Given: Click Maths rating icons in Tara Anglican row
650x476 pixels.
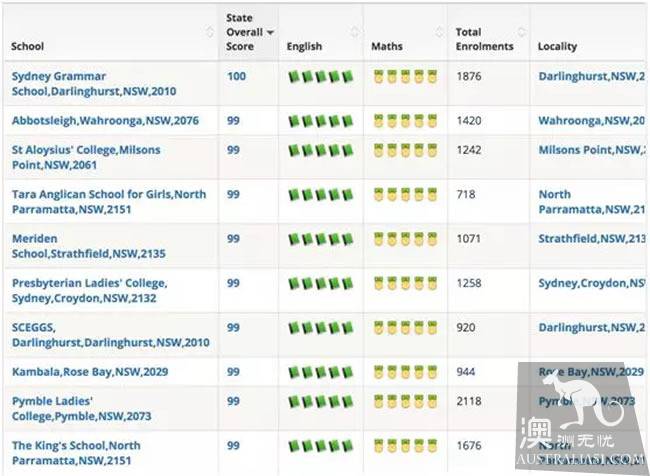Looking at the screenshot, I should click(405, 195).
